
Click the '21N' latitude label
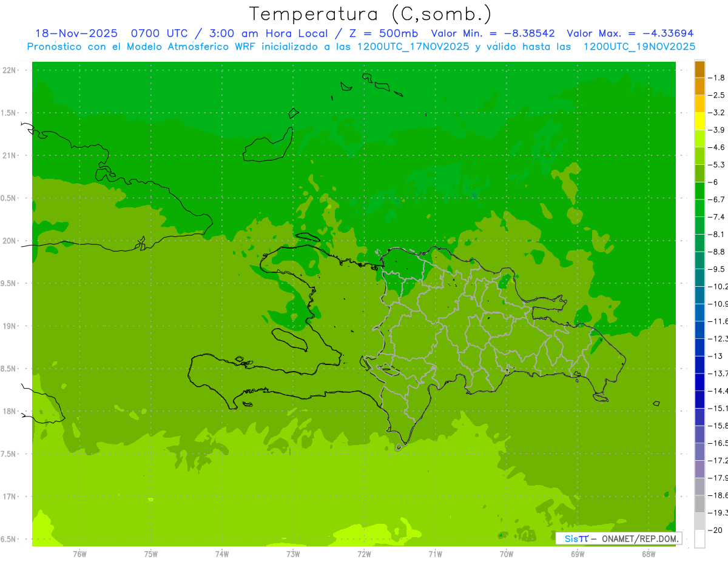[x=9, y=155]
